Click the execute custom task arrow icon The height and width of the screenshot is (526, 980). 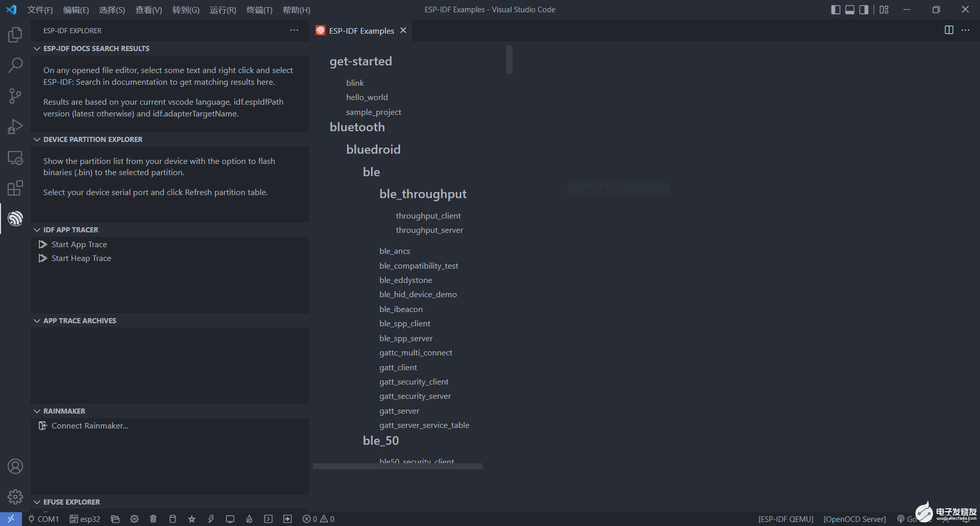click(x=287, y=519)
